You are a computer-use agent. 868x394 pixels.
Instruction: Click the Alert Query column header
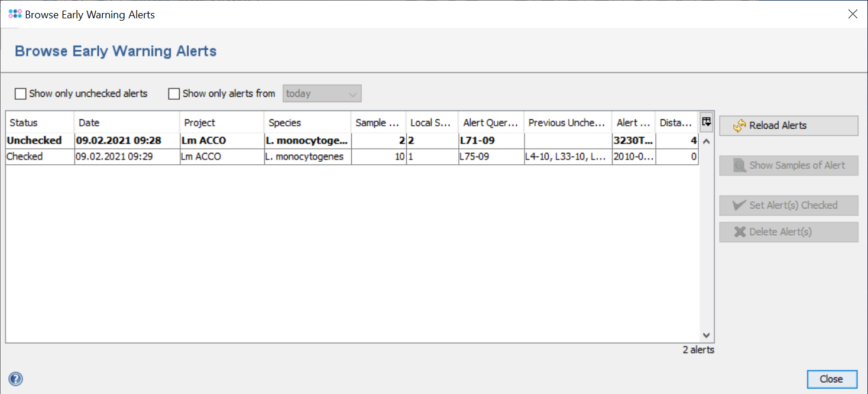point(491,123)
